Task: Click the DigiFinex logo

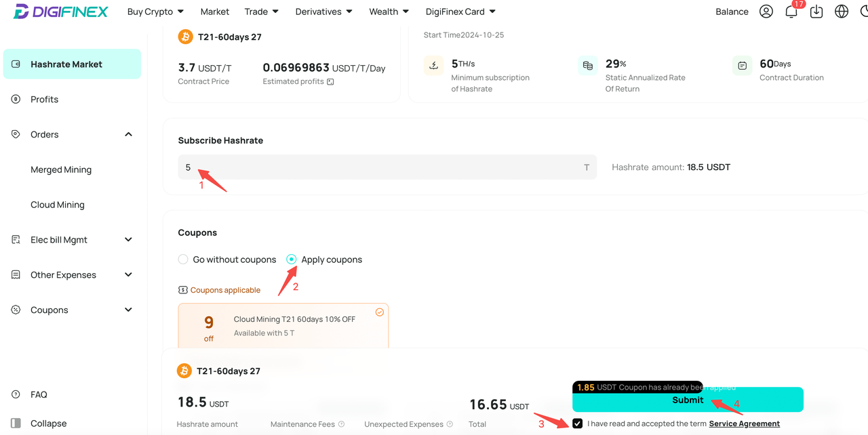Action: pyautogui.click(x=60, y=12)
